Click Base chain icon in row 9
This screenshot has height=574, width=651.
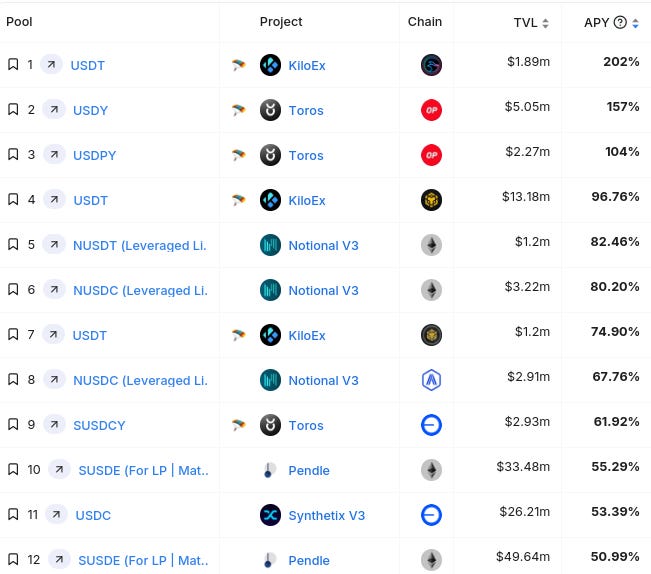(x=431, y=425)
